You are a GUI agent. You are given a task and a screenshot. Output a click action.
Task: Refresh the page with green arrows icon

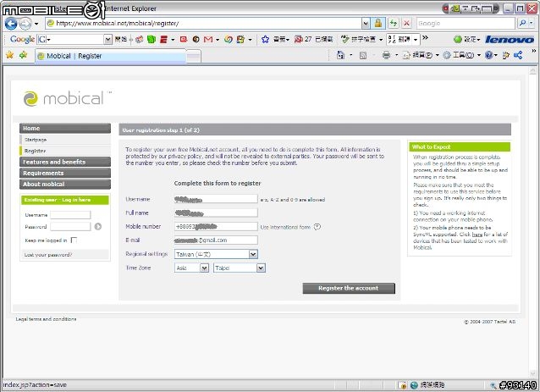pyautogui.click(x=393, y=24)
